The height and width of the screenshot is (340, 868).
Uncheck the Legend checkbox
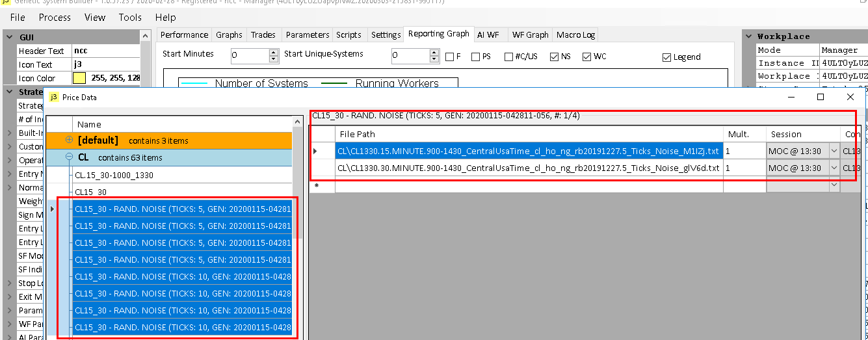666,57
